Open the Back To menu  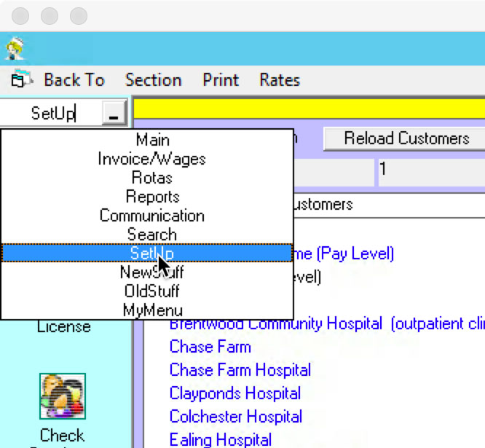(74, 80)
